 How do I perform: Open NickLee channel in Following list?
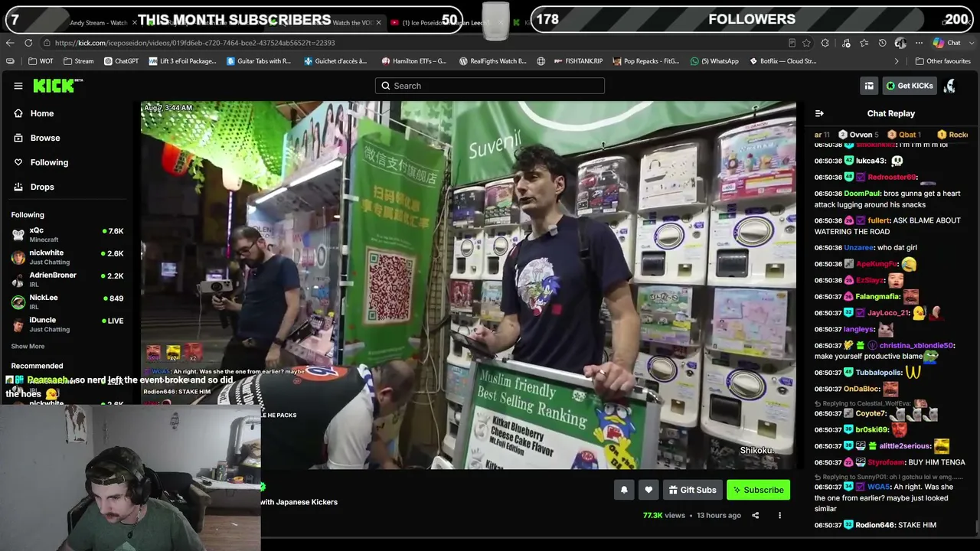pos(67,302)
